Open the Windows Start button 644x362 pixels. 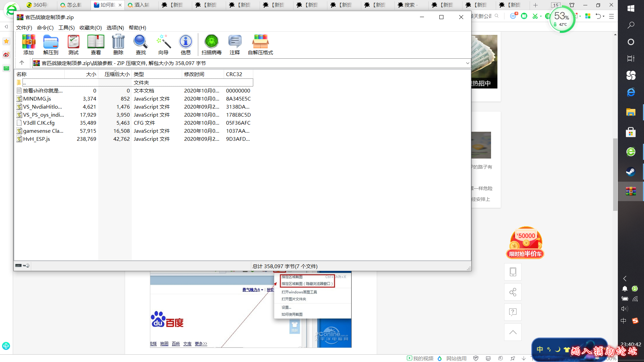pos(631,9)
